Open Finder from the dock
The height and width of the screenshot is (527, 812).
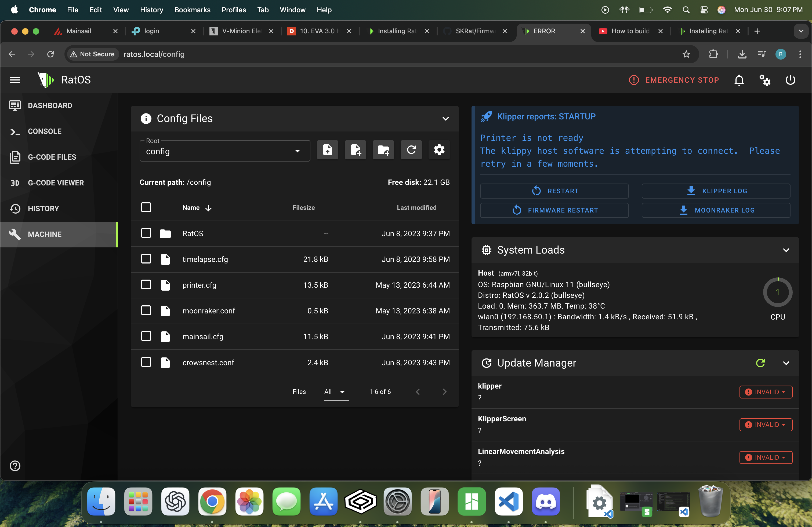coord(101,502)
